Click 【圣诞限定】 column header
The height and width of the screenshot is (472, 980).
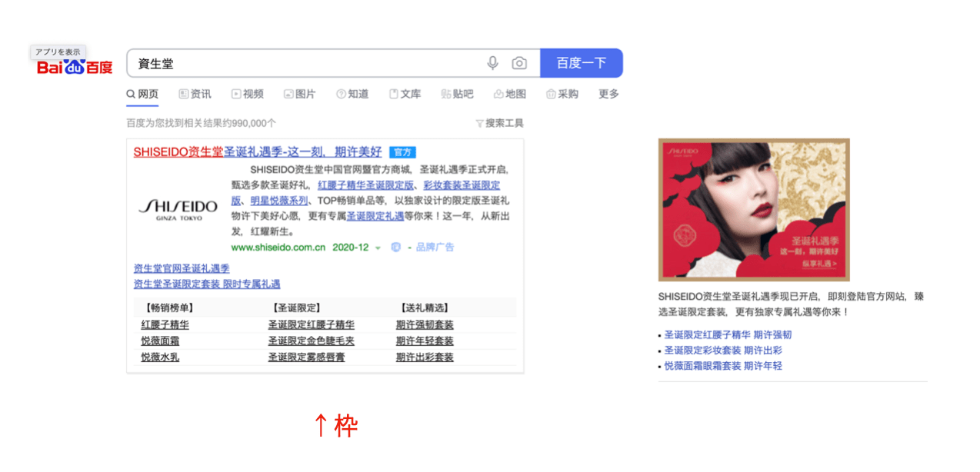[296, 307]
